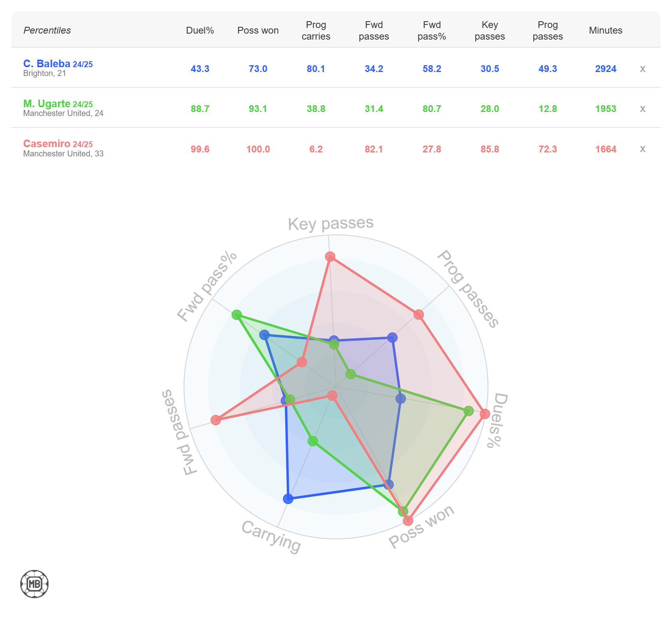
Task: Click the MB football logo icon
Action: click(x=34, y=584)
